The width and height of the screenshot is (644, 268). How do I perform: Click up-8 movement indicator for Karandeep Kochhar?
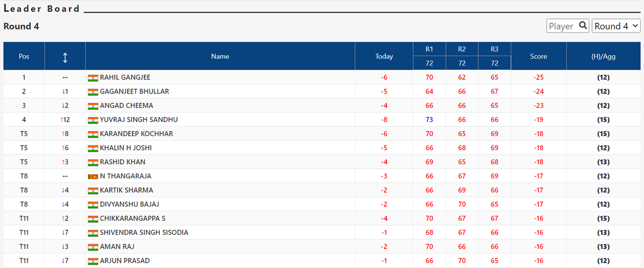click(65, 134)
